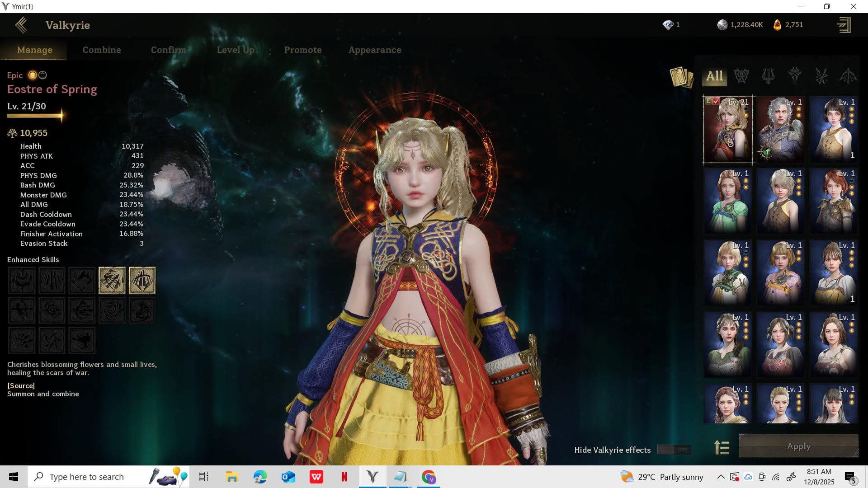
Task: Click the Finisher Activation stat row
Action: click(82, 234)
